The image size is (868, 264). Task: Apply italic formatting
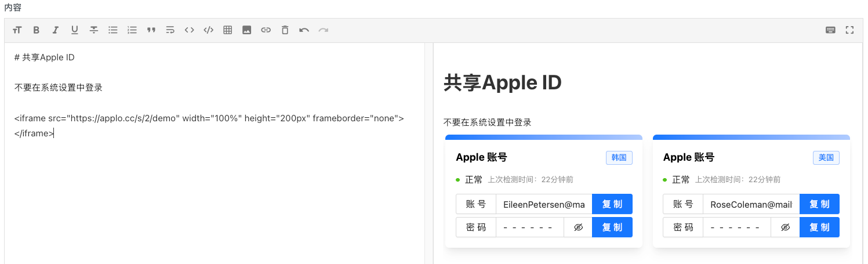[56, 30]
